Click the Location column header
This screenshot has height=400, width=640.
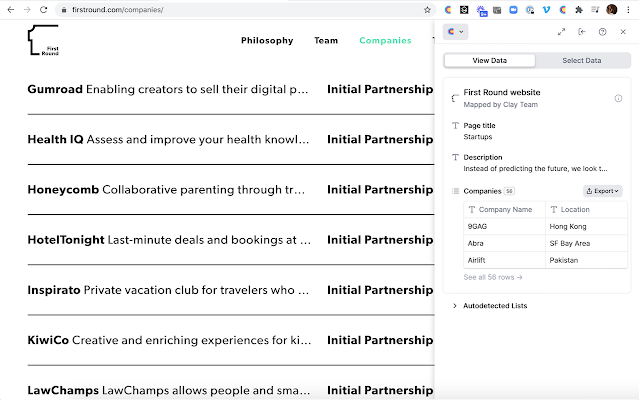coord(586,209)
